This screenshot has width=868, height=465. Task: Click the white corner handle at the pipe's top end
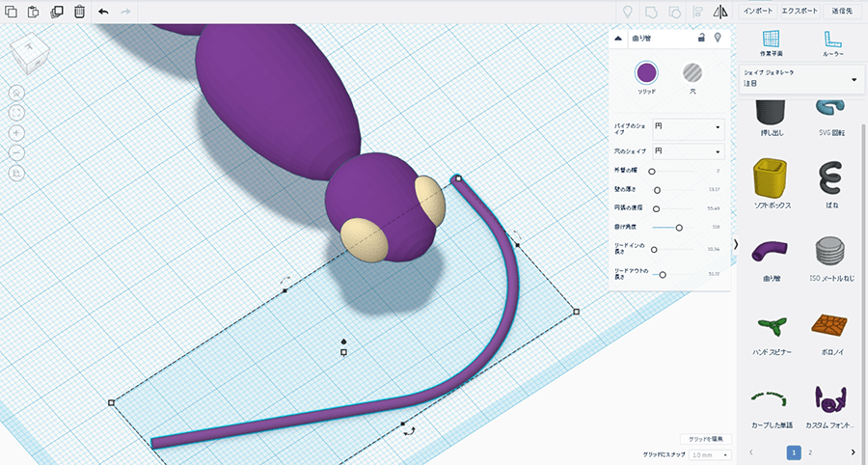click(458, 178)
